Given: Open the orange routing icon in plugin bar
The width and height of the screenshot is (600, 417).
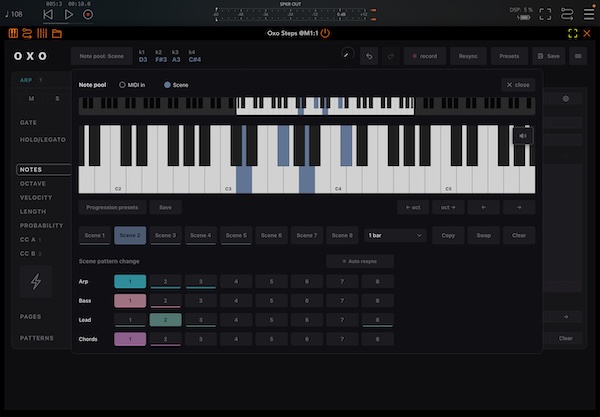Looking at the screenshot, I should 27,34.
